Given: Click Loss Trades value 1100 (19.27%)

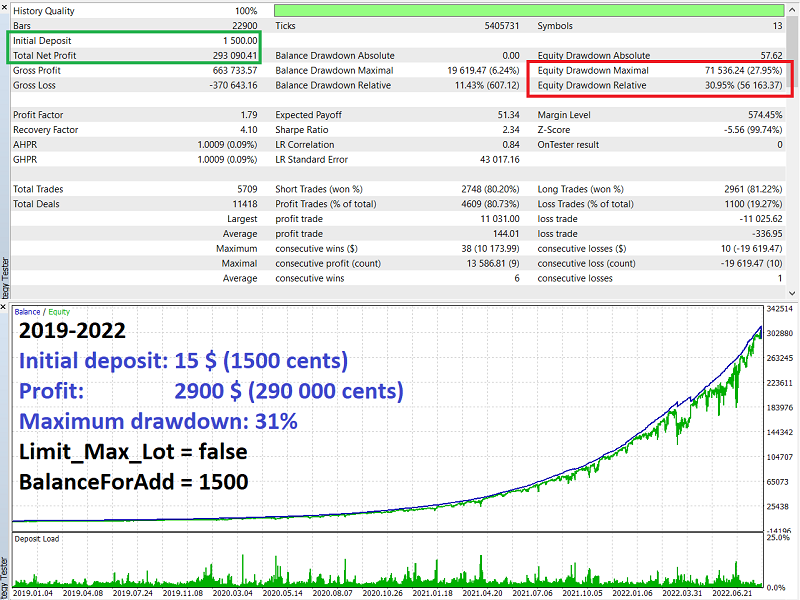Looking at the screenshot, I should tap(753, 204).
